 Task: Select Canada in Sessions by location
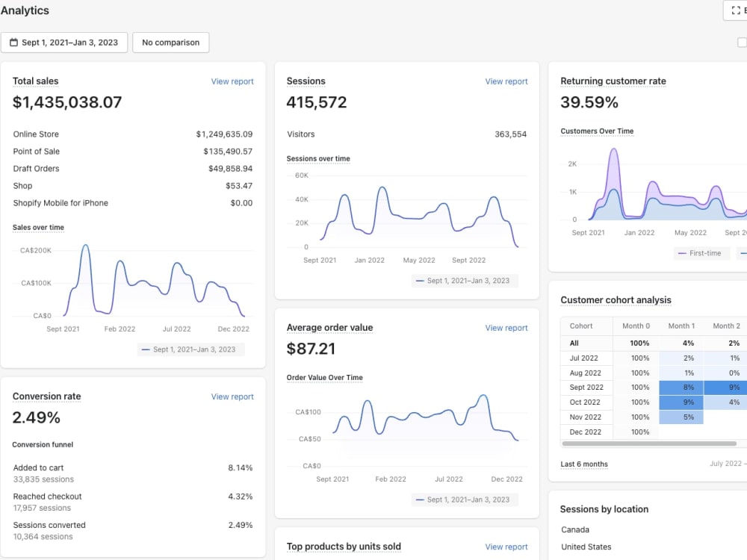(x=575, y=529)
